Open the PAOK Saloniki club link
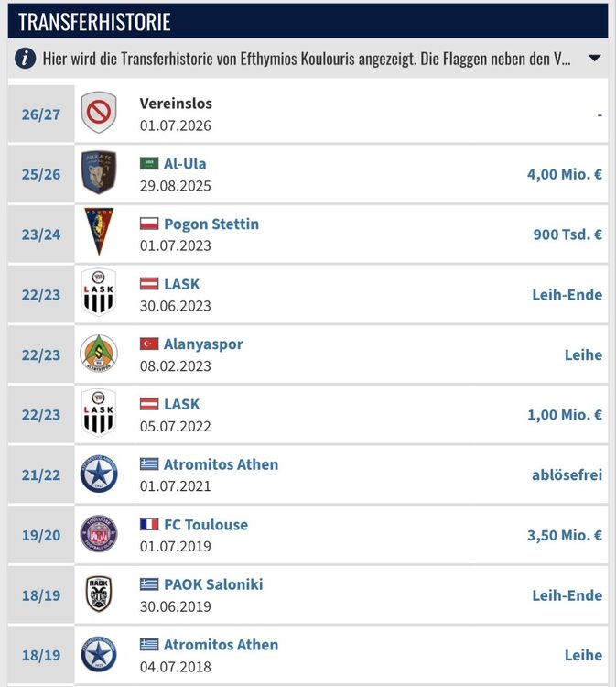 [213, 584]
